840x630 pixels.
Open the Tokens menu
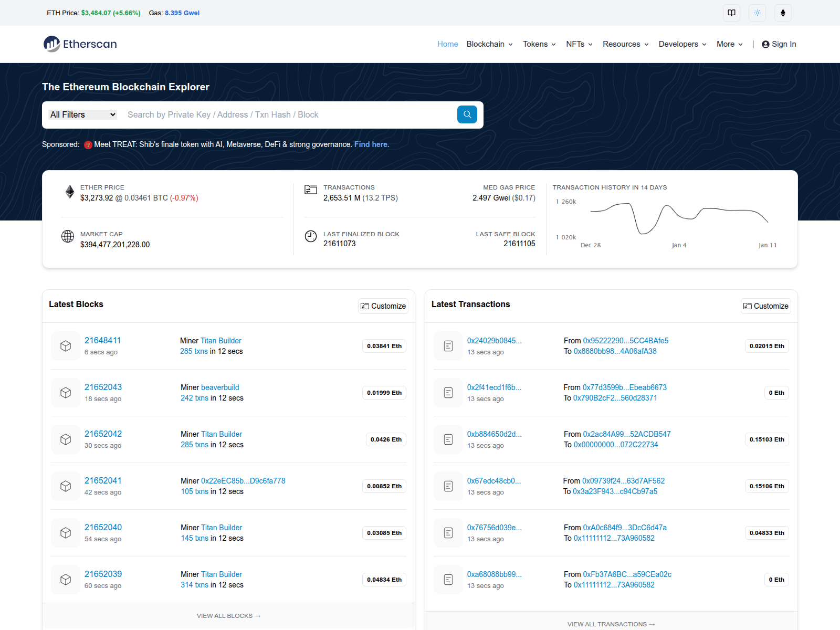tap(539, 44)
